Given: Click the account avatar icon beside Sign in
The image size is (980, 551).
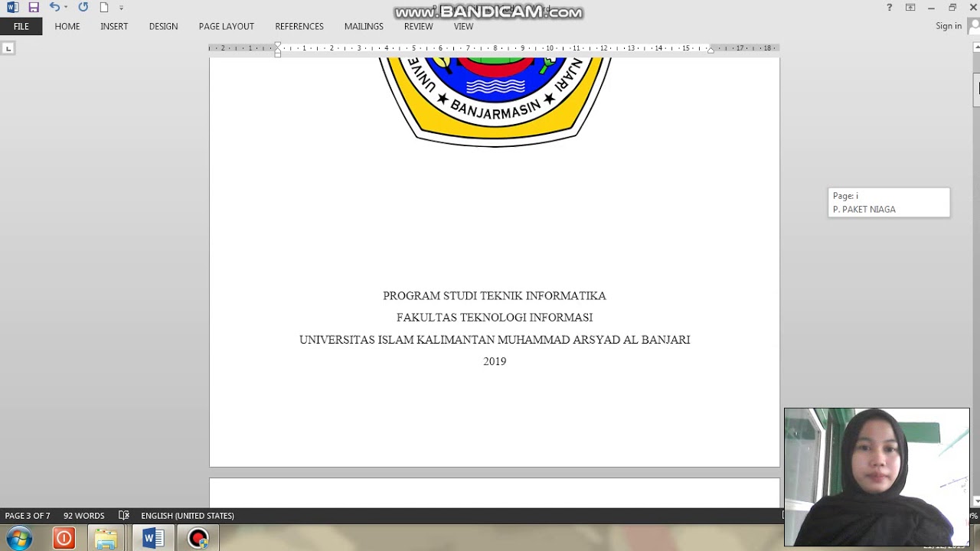Looking at the screenshot, I should [974, 26].
